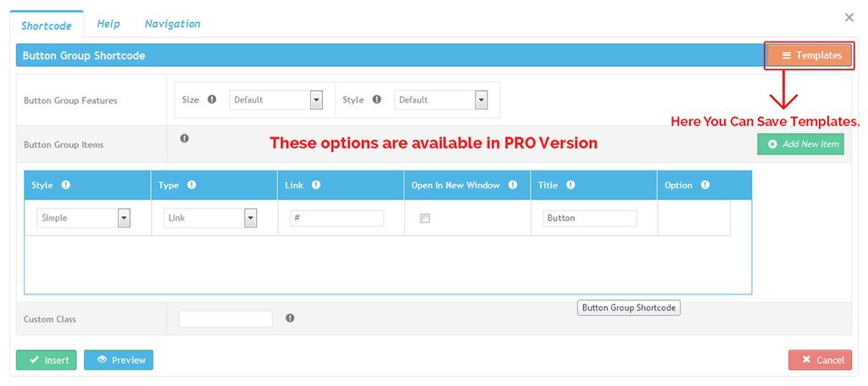Open the Type dropdown set to Link
The height and width of the screenshot is (386, 868).
point(210,218)
